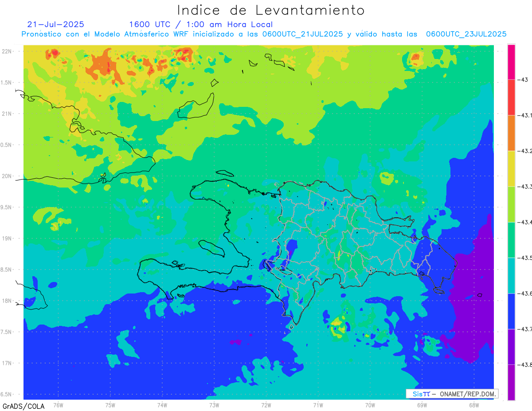Screen dimensions: 532x411
Task: Click the legend value "-43.8"
Action: (526, 364)
